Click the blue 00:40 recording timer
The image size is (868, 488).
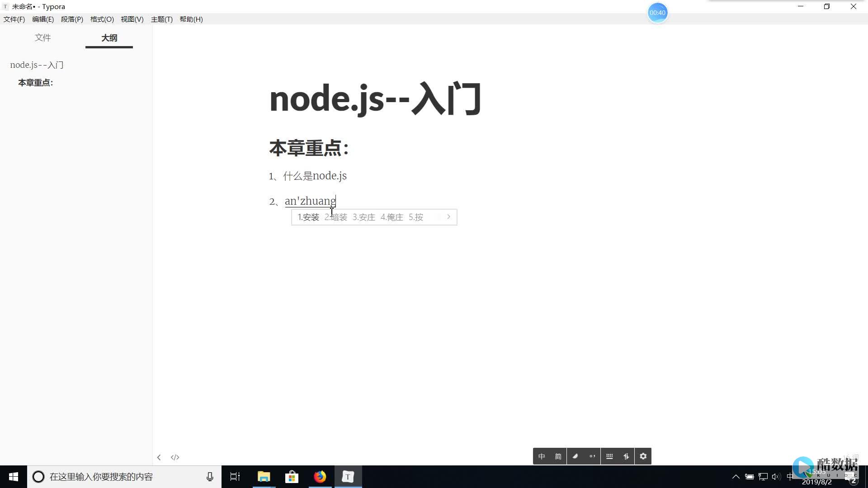point(657,13)
